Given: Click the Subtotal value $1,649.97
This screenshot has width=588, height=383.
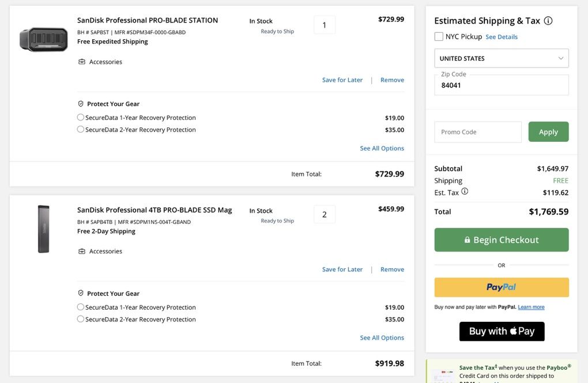Looking at the screenshot, I should tap(553, 169).
